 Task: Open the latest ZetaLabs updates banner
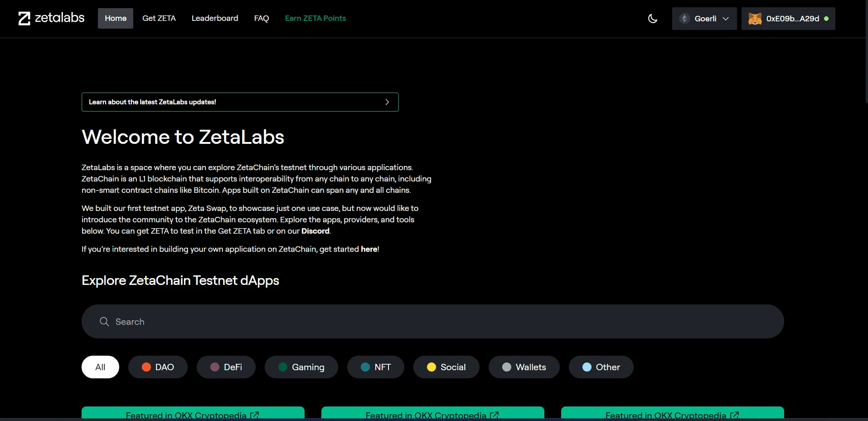click(240, 102)
